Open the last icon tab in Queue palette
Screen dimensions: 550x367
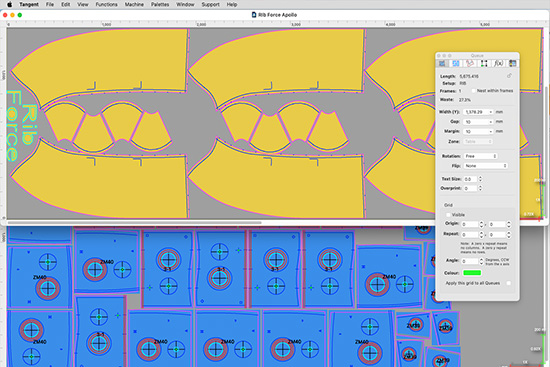coord(512,64)
